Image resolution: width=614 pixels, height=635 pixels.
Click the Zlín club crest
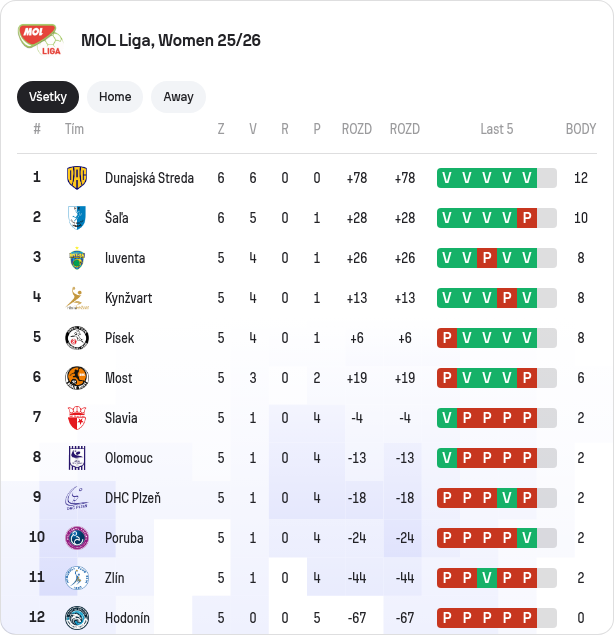coord(77,578)
